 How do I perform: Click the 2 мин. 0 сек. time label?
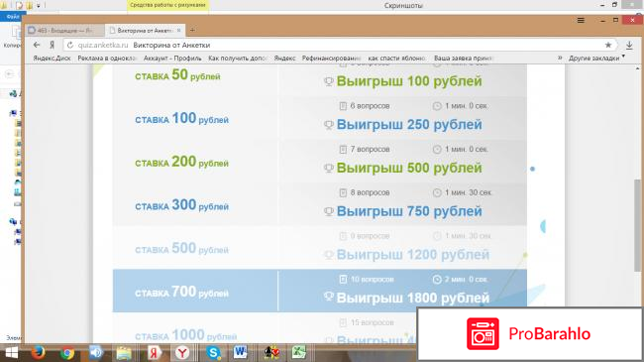click(467, 280)
